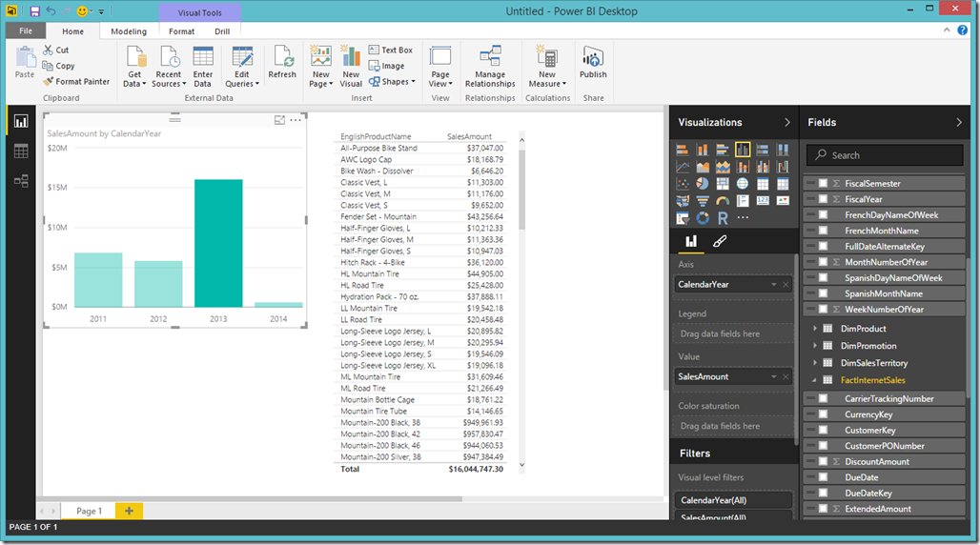Screen dimensions: 980x545
Task: Select the KPI visualization icon
Action: 783,201
